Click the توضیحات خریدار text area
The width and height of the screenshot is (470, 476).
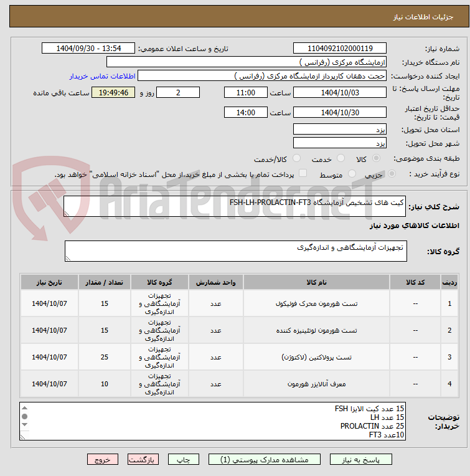212,421
